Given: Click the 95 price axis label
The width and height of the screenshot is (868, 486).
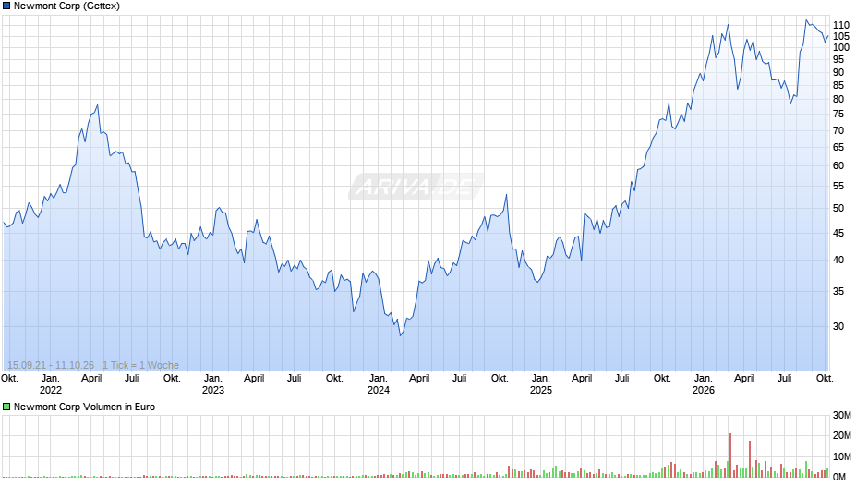Looking at the screenshot, I should (838, 60).
